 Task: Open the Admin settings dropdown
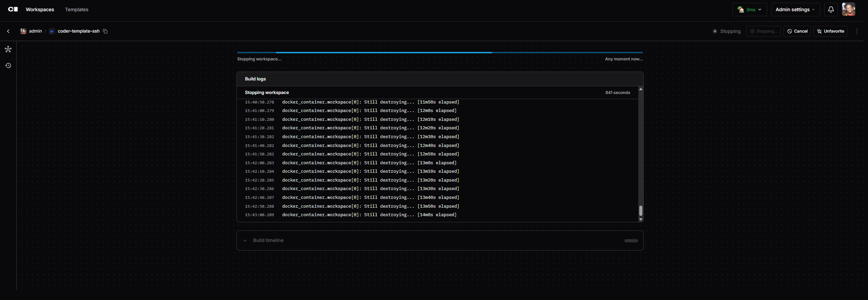point(795,10)
